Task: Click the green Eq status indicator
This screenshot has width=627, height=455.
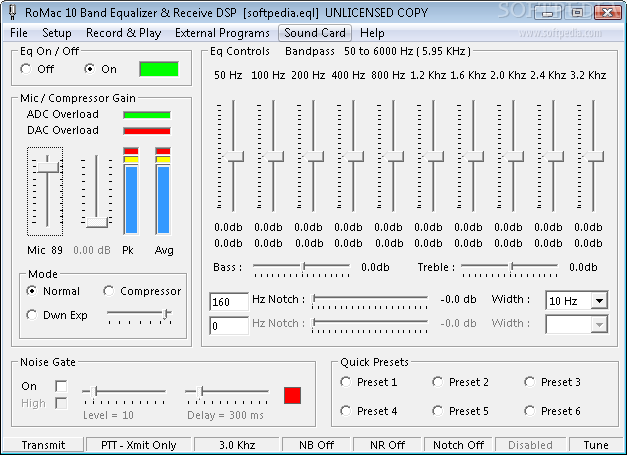Action: pos(158,70)
